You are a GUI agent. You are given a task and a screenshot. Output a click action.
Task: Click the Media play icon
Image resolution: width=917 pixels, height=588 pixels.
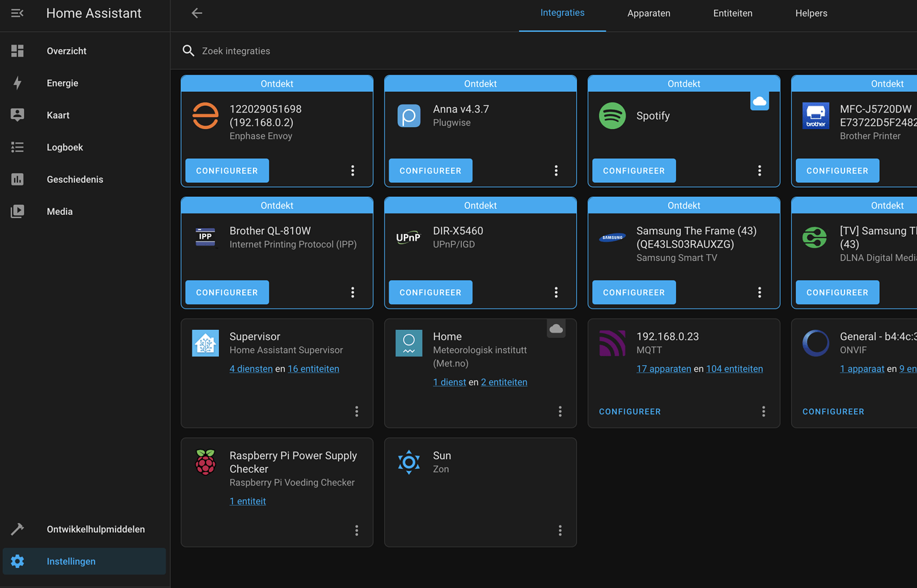[x=17, y=212]
